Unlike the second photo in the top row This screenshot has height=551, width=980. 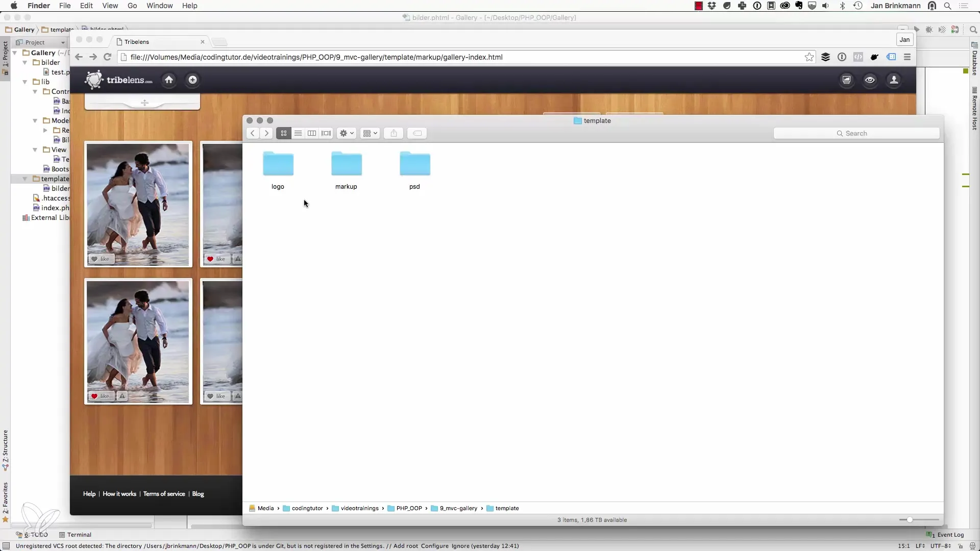[216, 259]
